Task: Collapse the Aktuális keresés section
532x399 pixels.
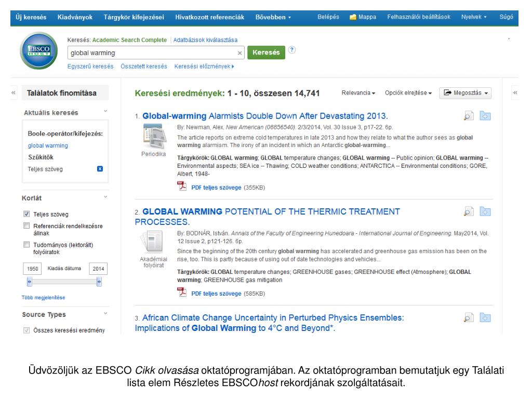Action: (x=105, y=111)
